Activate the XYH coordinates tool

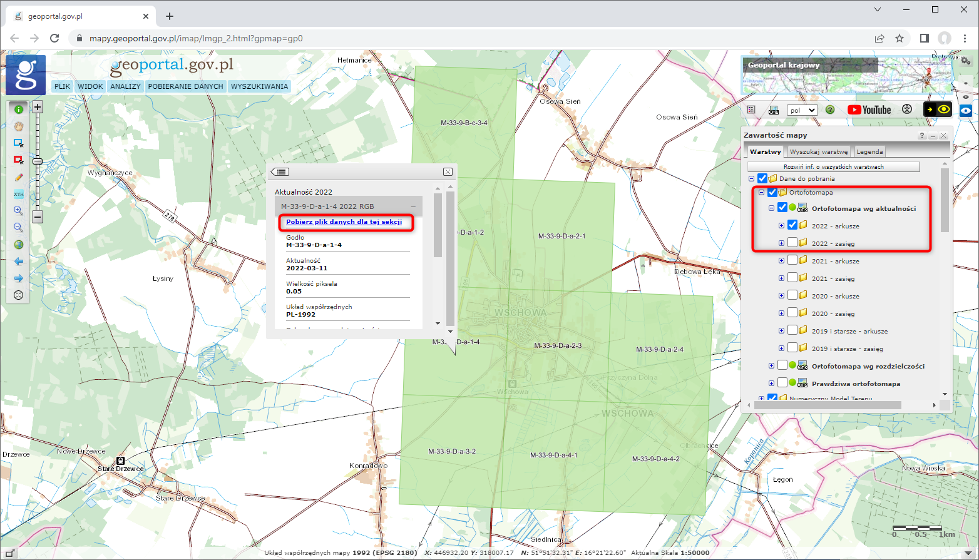(x=18, y=194)
